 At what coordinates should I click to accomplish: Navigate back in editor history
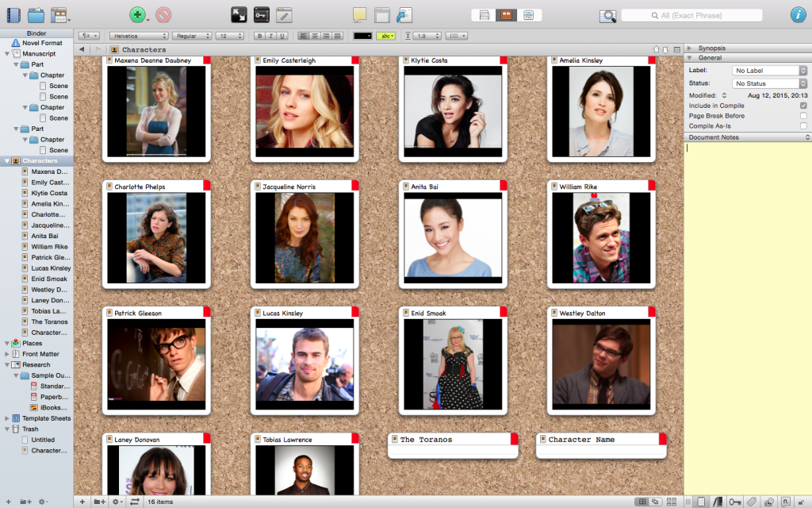(82, 49)
